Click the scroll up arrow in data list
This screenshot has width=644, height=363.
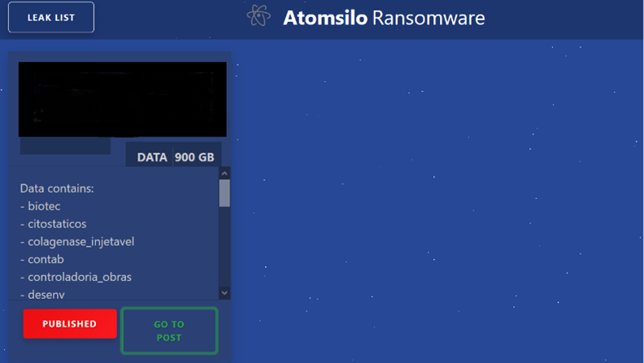click(224, 173)
